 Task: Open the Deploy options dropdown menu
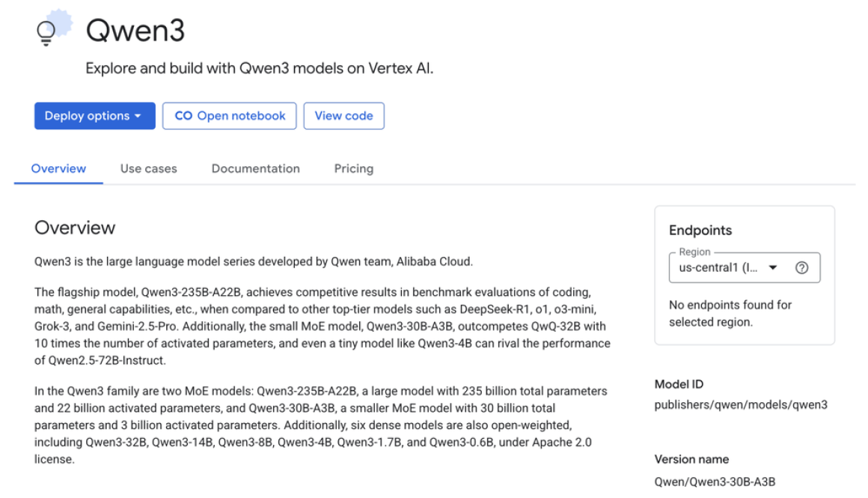click(94, 115)
